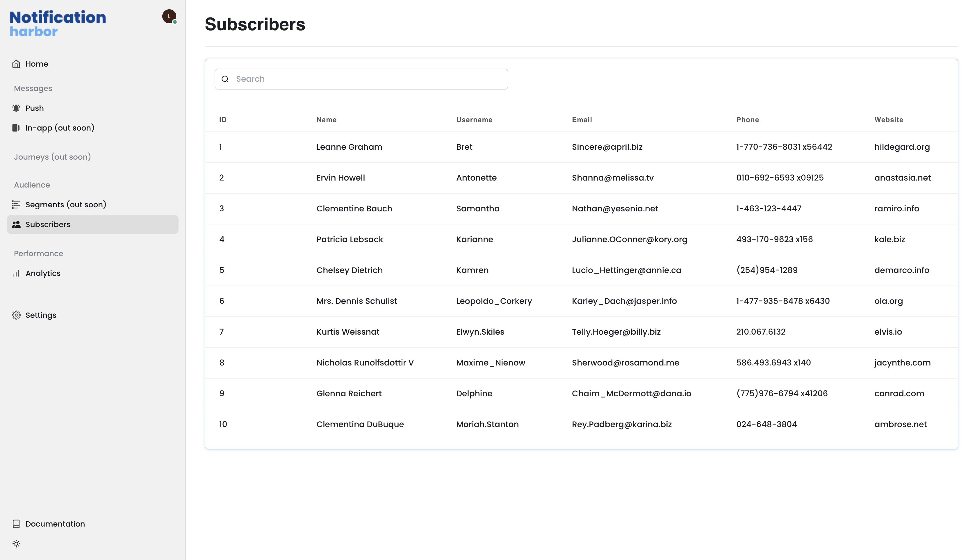The width and height of the screenshot is (977, 560).
Task: Select Nicholas Runolfsdottir V name cell
Action: click(365, 362)
